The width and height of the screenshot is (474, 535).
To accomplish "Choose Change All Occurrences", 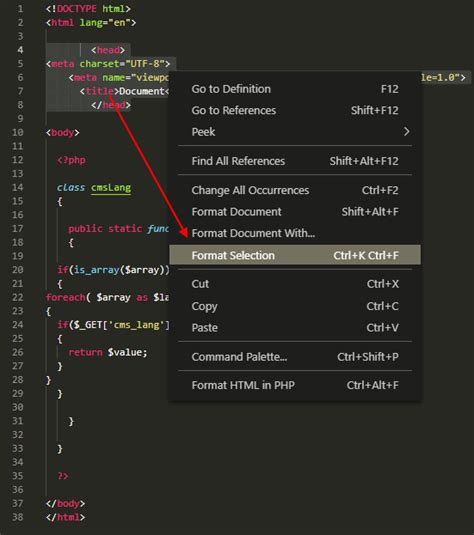I will pyautogui.click(x=295, y=190).
